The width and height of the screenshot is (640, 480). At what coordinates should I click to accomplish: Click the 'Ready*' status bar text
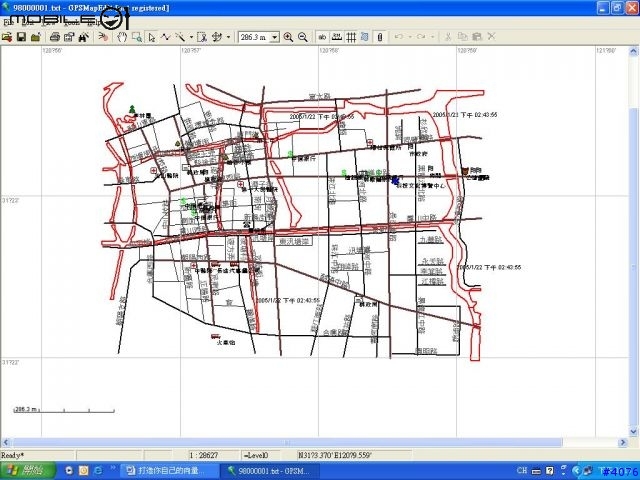pos(12,455)
